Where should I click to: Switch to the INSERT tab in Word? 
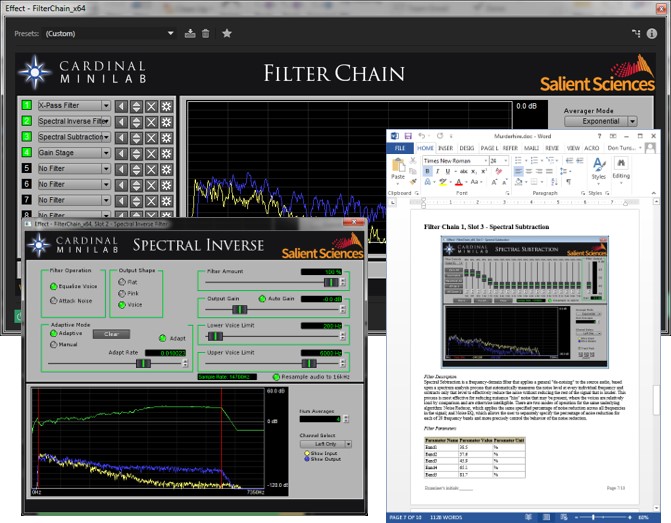click(x=445, y=148)
